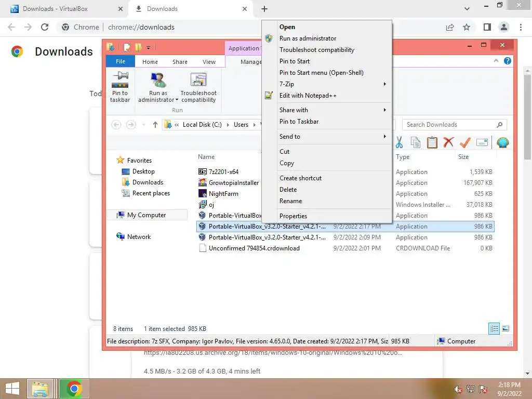
Task: Open Desktop in Favorites
Action: coord(143,171)
